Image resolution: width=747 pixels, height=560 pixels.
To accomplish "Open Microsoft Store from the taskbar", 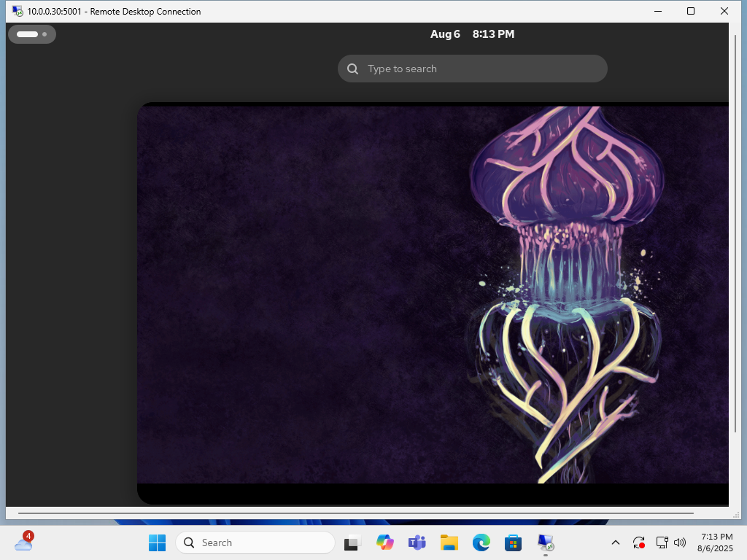I will pos(514,542).
